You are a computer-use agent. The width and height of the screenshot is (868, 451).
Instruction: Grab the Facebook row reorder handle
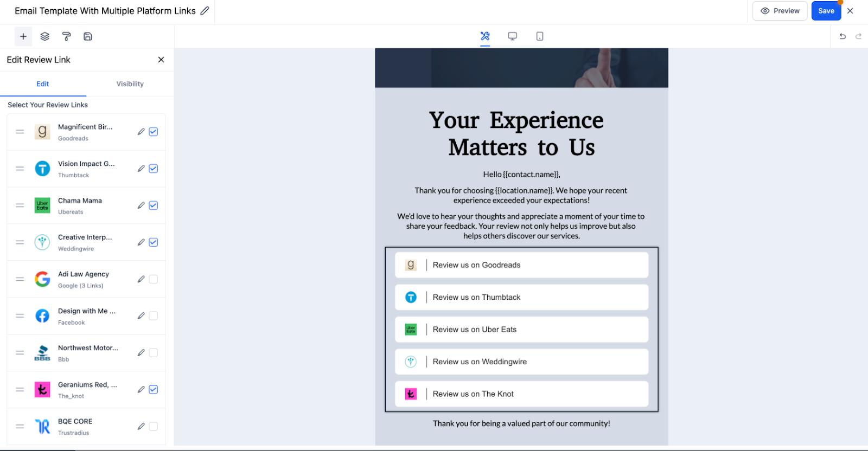[20, 316]
